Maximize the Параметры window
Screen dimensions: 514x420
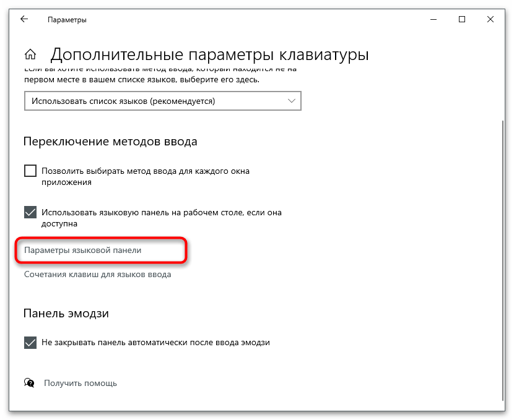(x=462, y=20)
